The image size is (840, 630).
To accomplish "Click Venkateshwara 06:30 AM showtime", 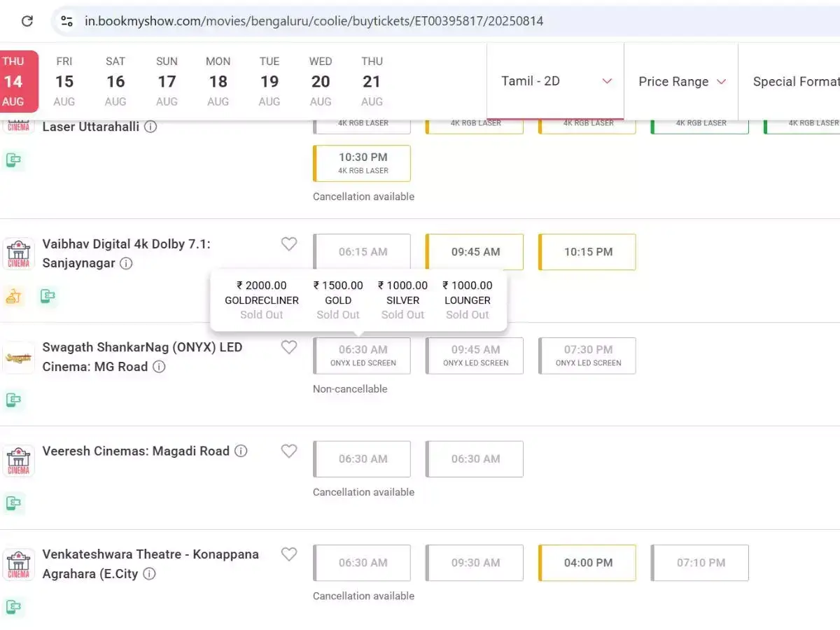I will [362, 563].
